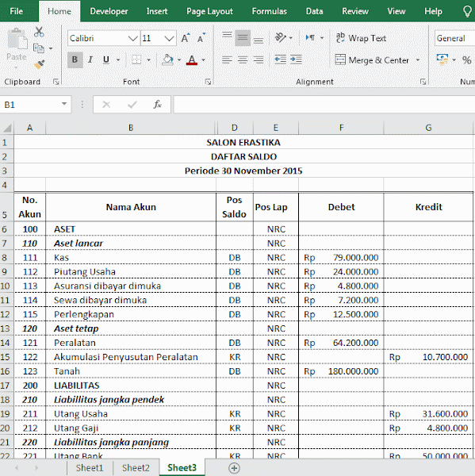475x476 pixels.
Task: Click the red Font Color swatch
Action: coord(192,59)
